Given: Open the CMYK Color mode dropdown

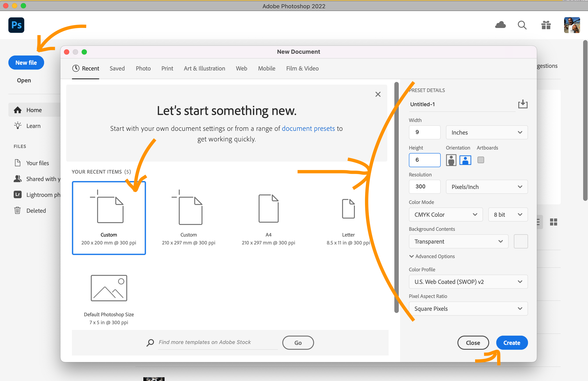Looking at the screenshot, I should [446, 215].
